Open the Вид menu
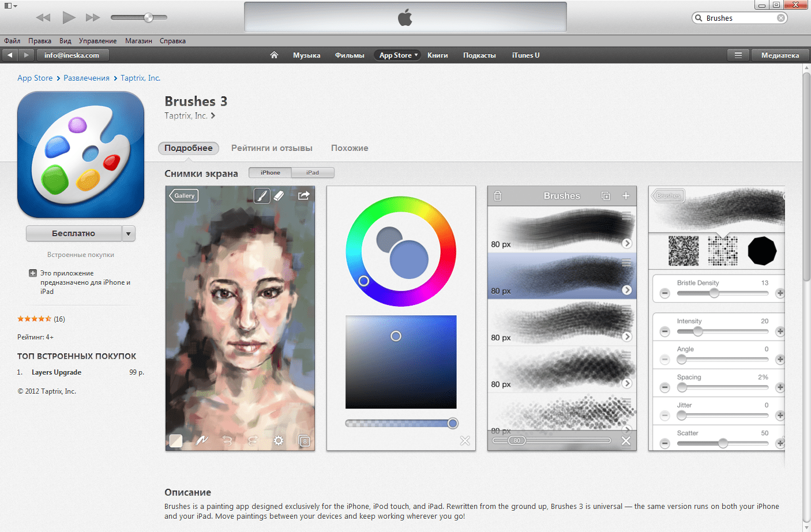811x532 pixels. coord(65,41)
